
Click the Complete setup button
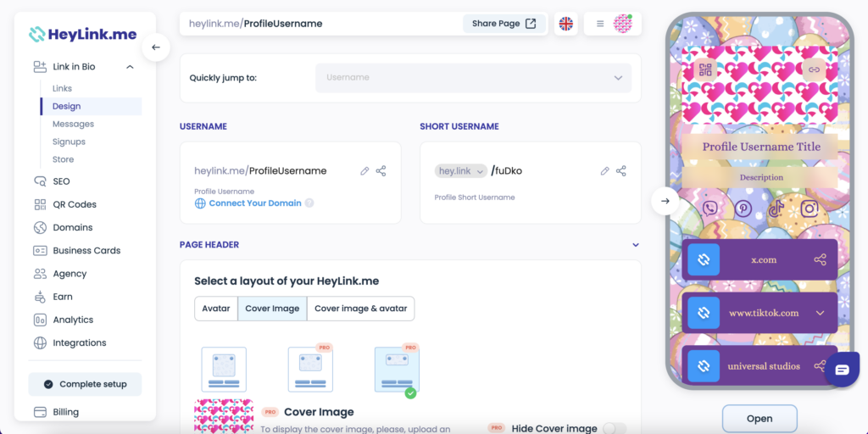[x=86, y=384]
